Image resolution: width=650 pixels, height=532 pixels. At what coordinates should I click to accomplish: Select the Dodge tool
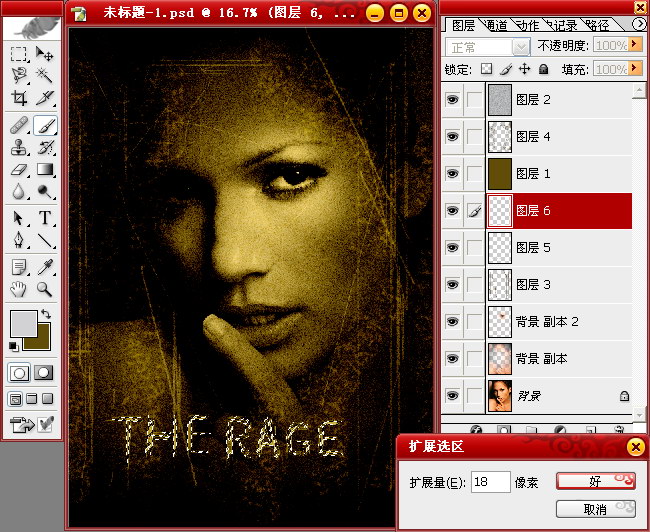click(x=44, y=191)
